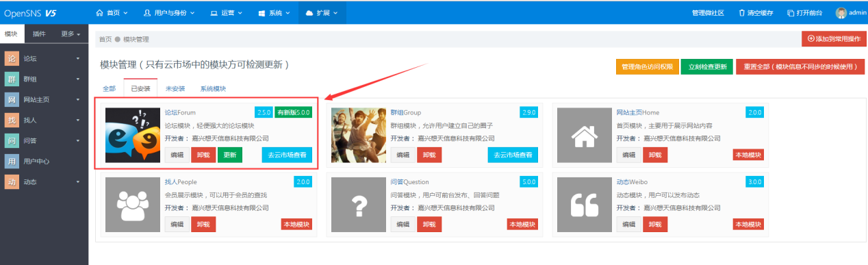Click the house icon in 首页 menu
The height and width of the screenshot is (265, 868).
click(x=101, y=12)
